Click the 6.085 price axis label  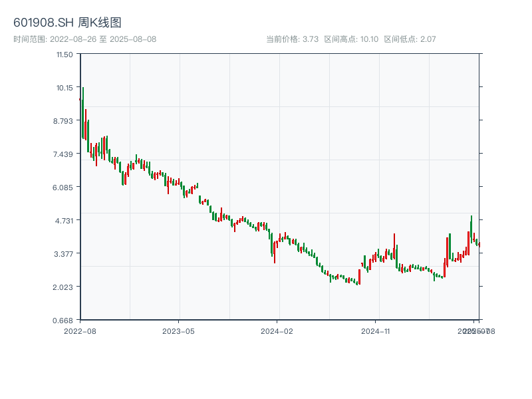[x=64, y=187]
